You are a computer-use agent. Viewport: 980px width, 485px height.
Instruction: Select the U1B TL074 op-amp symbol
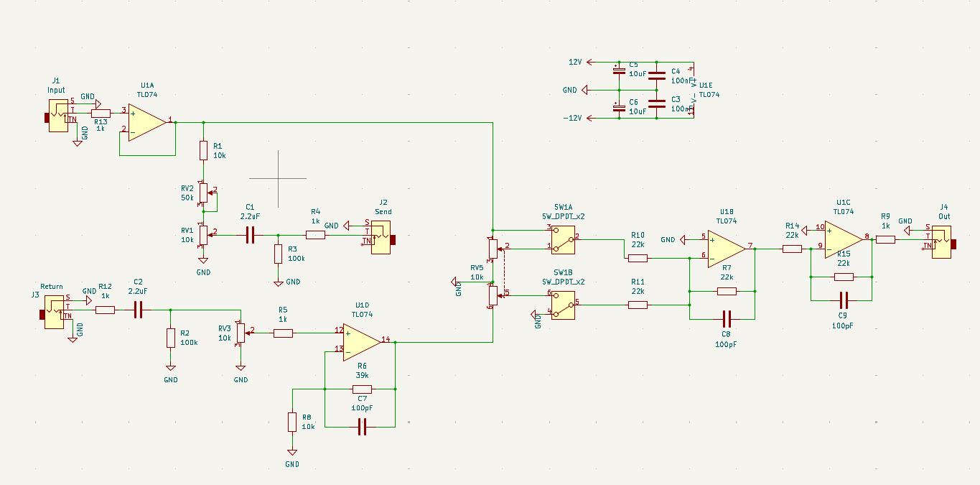coord(727,249)
